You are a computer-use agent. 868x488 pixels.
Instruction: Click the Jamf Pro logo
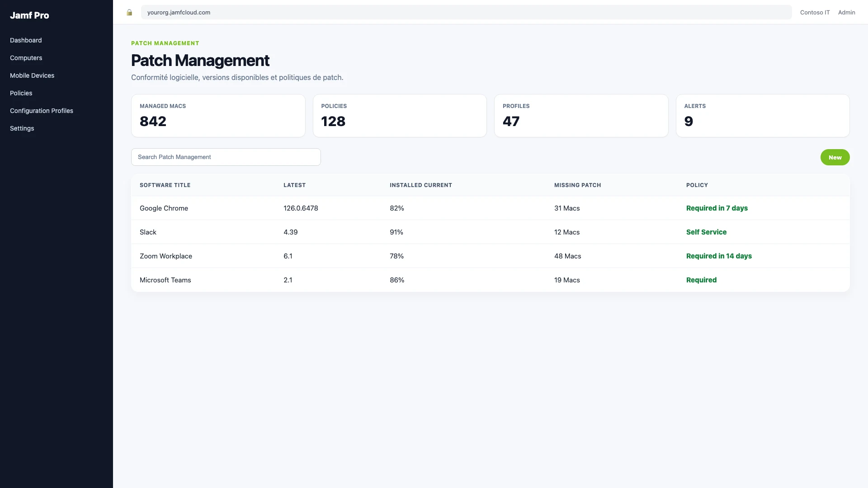[29, 15]
